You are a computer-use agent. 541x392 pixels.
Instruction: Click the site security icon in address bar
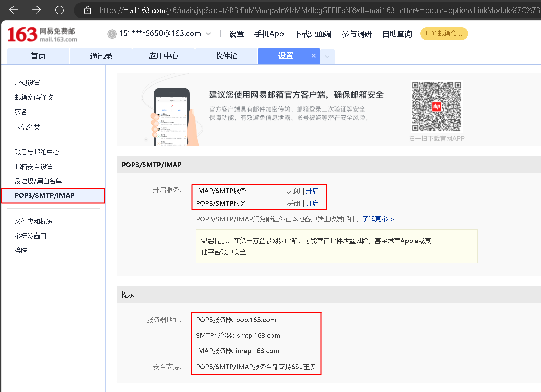88,10
